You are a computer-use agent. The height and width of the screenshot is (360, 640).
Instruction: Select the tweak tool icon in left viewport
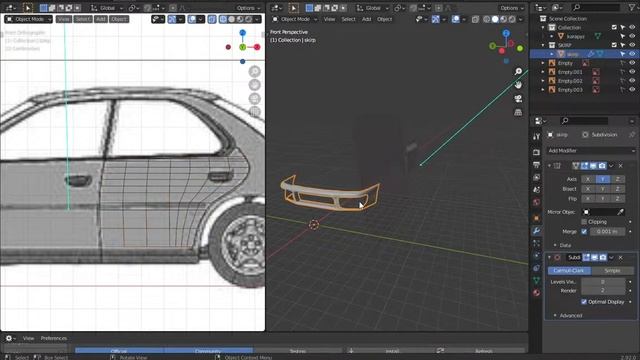28,8
